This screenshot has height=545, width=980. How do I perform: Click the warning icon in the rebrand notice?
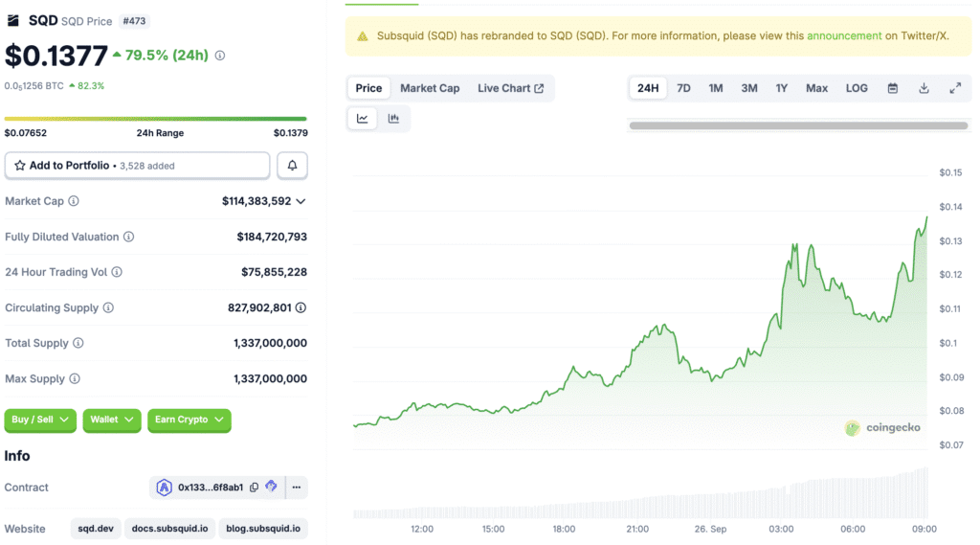(363, 36)
